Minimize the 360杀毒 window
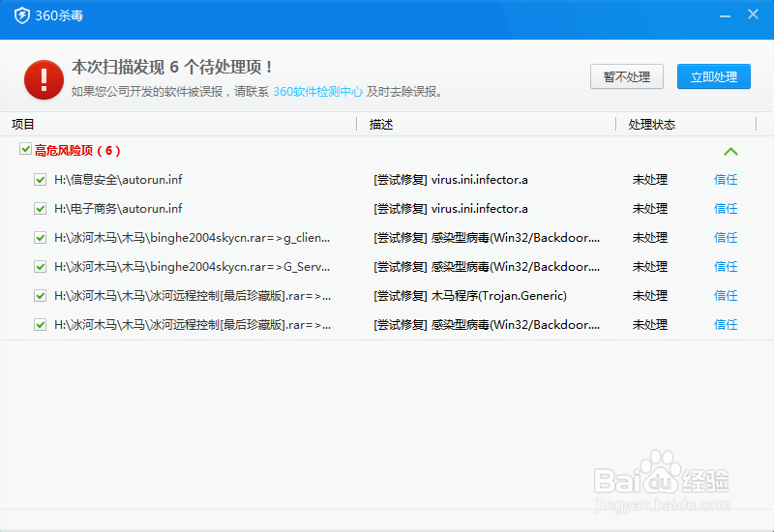Viewport: 774px width, 532px height. pyautogui.click(x=725, y=15)
